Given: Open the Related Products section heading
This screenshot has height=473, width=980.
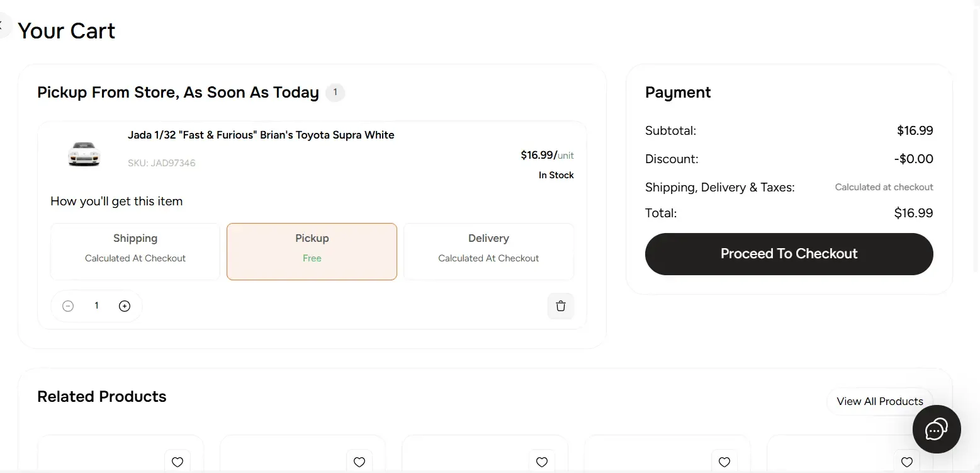Looking at the screenshot, I should pos(101,396).
